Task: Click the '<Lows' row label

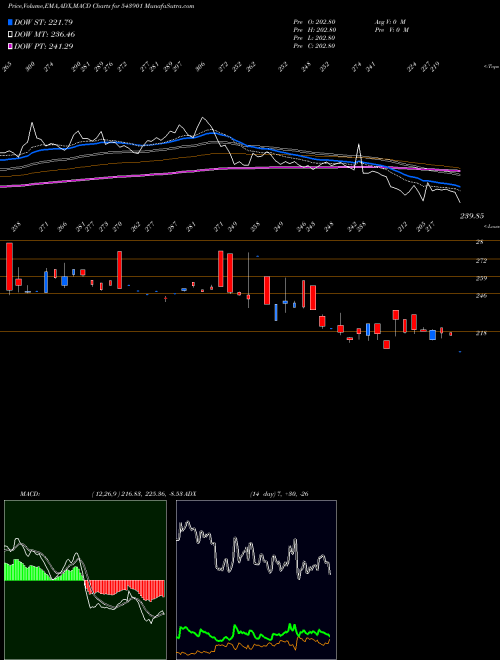Action: 492,226
